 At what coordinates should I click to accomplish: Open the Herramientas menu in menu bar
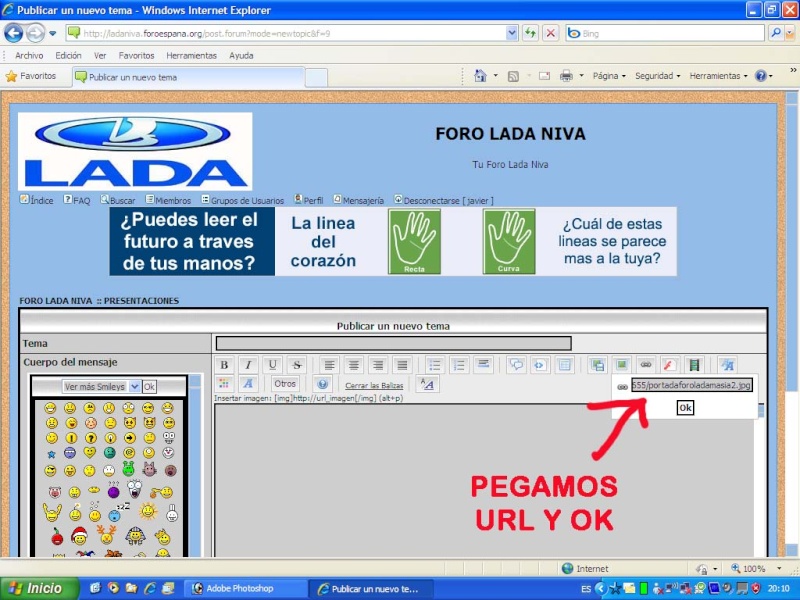[x=191, y=56]
